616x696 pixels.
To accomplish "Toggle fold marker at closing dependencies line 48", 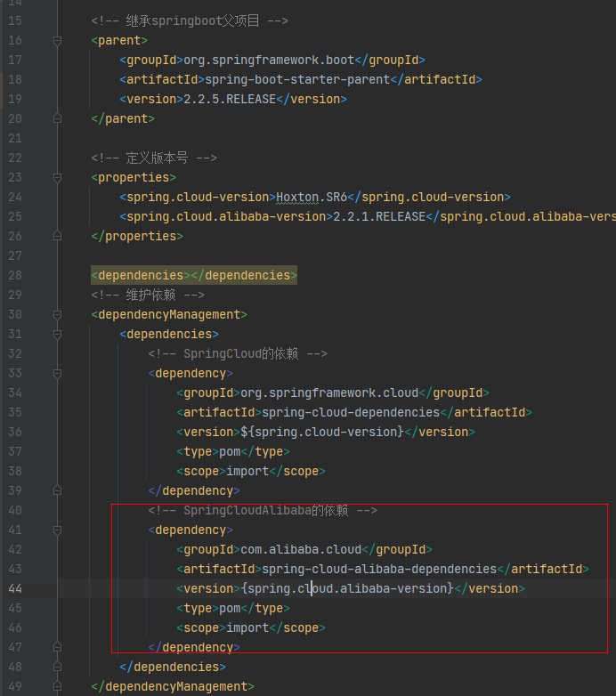I will tap(57, 667).
